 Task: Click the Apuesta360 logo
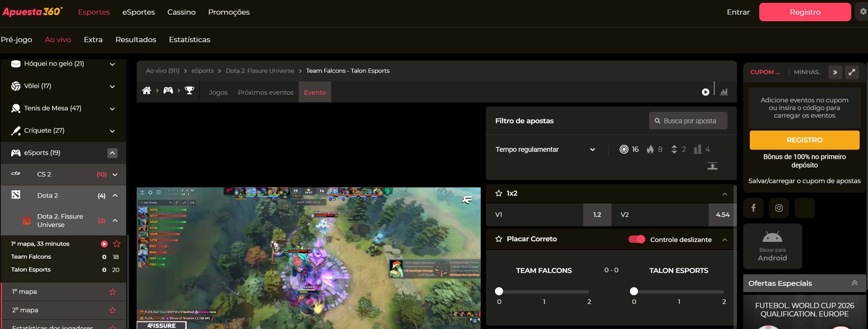pos(32,12)
